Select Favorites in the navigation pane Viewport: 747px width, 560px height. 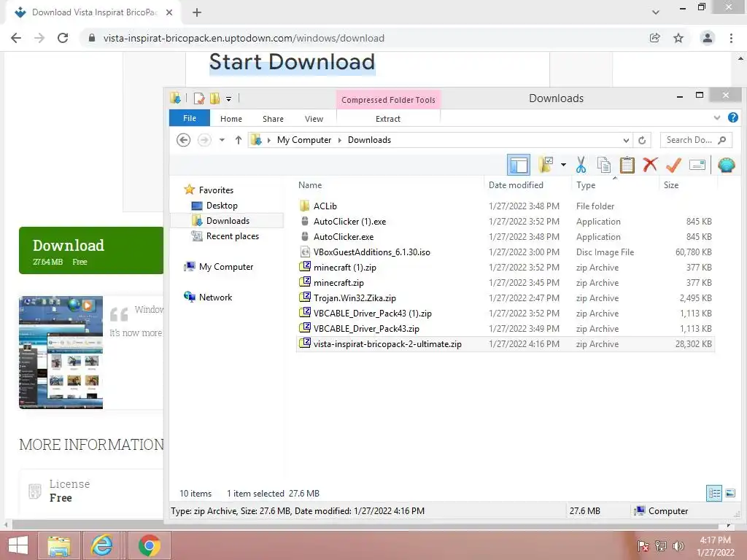click(216, 190)
